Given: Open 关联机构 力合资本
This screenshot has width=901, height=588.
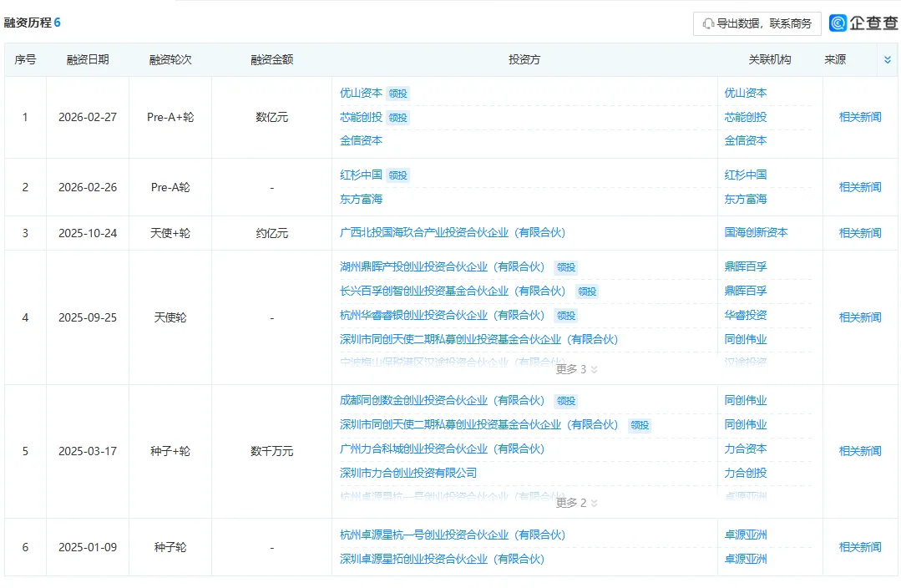Looking at the screenshot, I should pos(746,449).
